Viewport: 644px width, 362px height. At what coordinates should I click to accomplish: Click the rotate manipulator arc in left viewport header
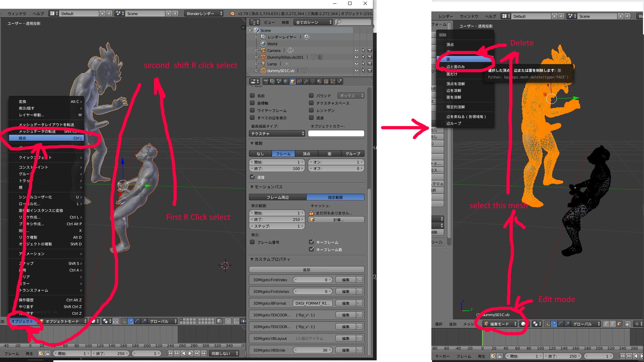(137, 321)
